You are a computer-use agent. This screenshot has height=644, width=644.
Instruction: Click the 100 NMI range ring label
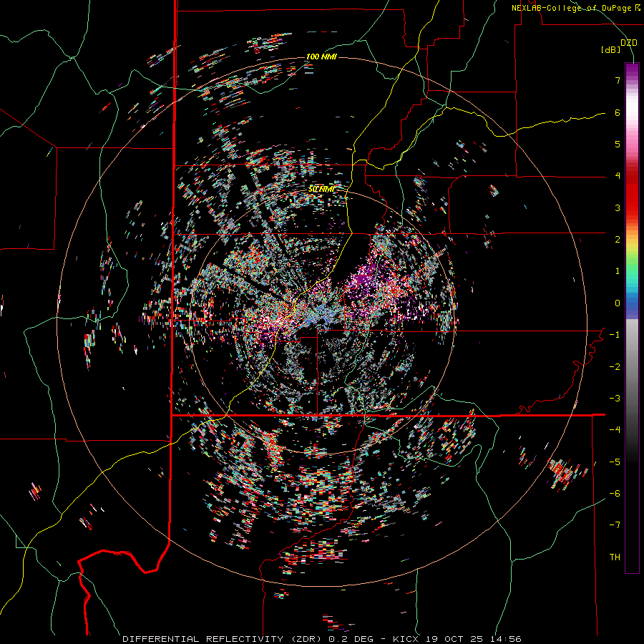point(321,57)
